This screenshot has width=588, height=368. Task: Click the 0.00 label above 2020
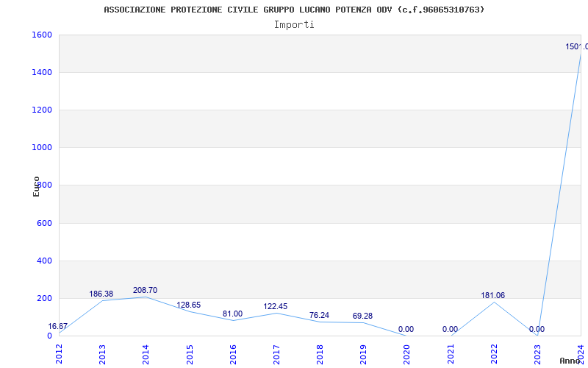[x=406, y=330]
